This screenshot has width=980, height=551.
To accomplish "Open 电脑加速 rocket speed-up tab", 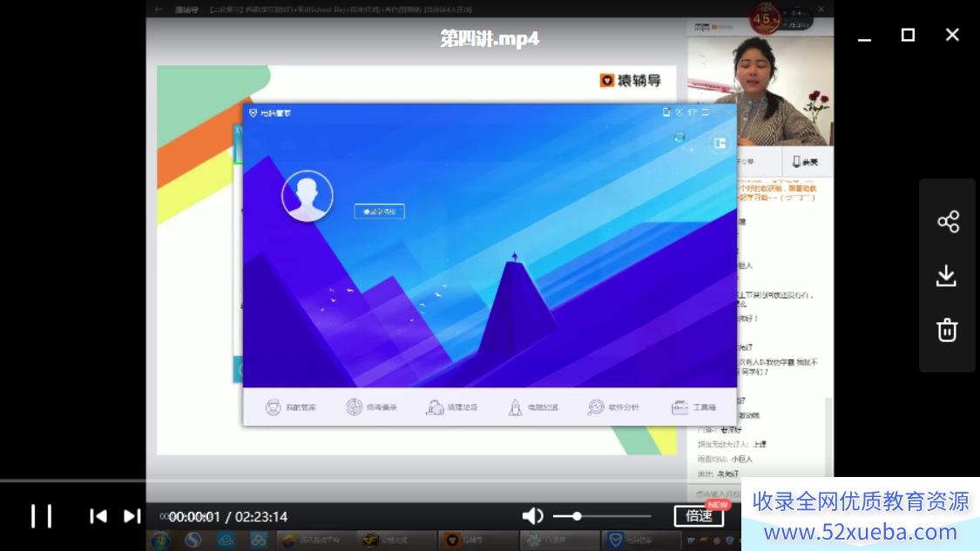I will [x=533, y=407].
